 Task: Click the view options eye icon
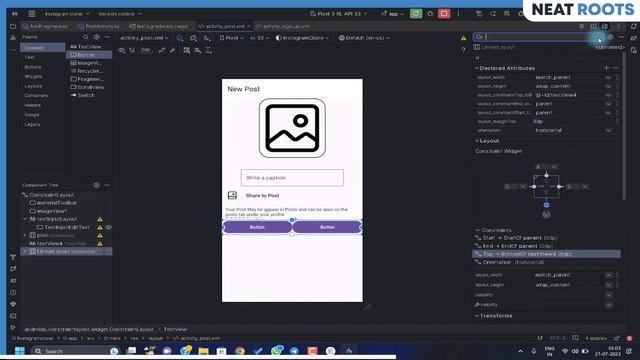coord(122,51)
